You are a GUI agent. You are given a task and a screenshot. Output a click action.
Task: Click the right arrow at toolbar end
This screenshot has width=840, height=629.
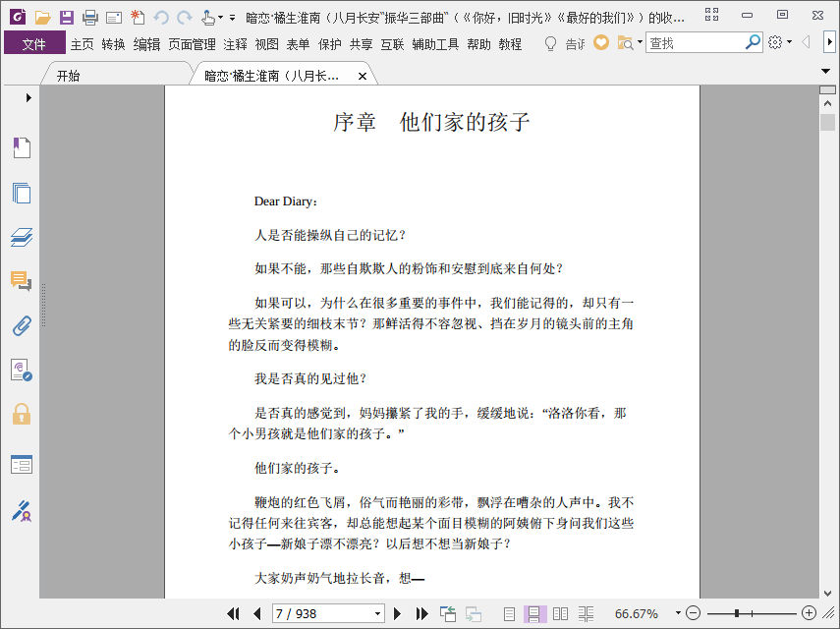point(829,42)
